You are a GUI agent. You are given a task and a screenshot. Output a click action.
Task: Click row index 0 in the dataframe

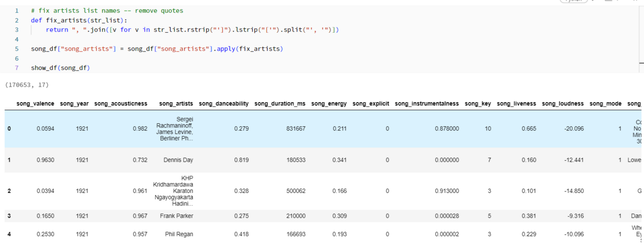click(x=8, y=129)
